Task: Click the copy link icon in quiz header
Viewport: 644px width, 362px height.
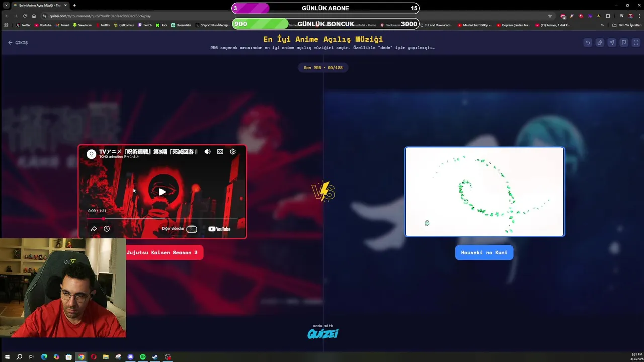Action: pos(600,43)
